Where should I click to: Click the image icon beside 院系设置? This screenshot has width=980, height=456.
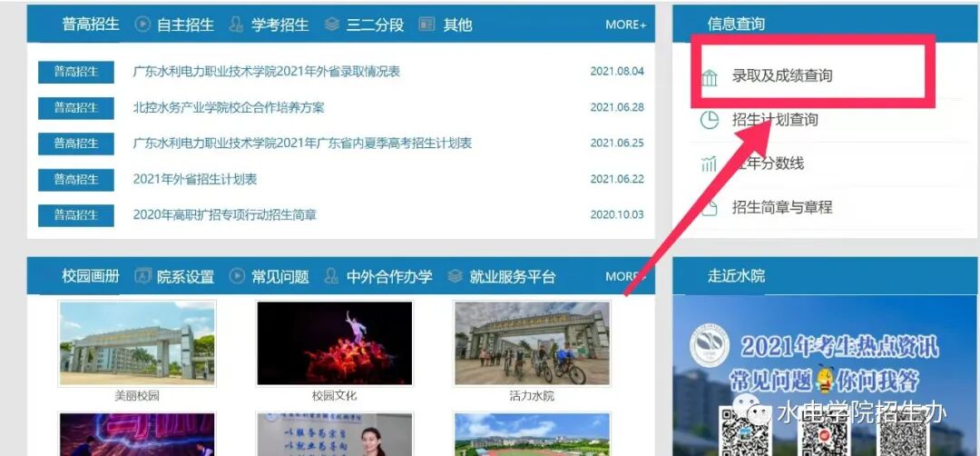[x=143, y=276]
